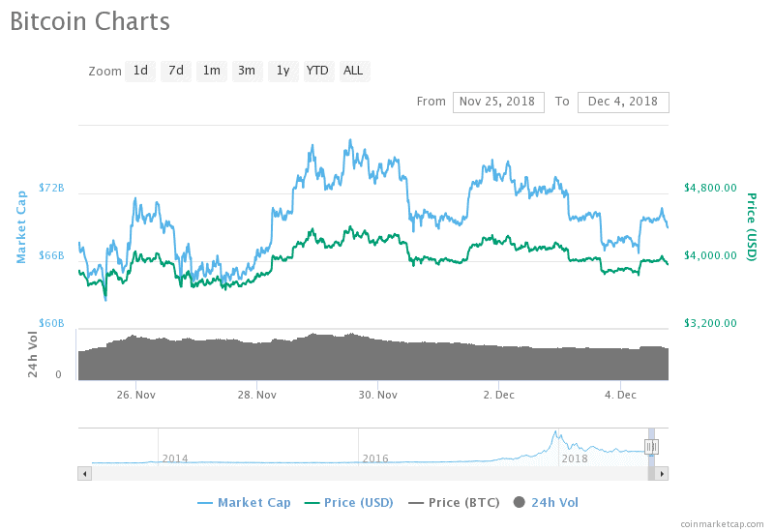This screenshot has height=532, width=774.
Task: Toggle Price (USD) series in legend
Action: [x=349, y=503]
